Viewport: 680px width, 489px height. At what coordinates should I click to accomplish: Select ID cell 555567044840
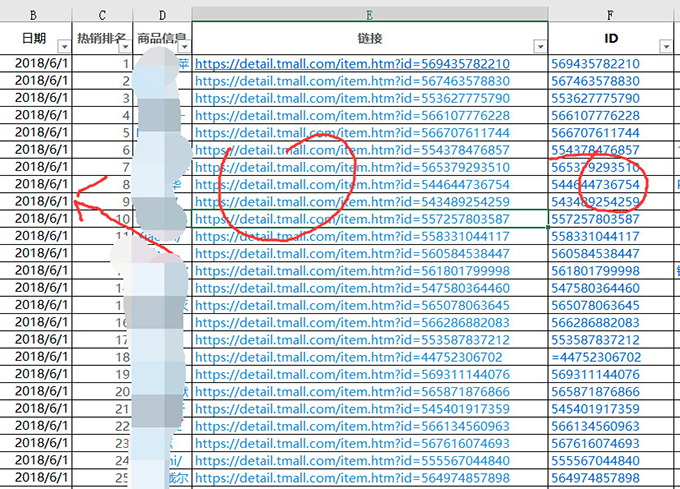[x=611, y=461]
